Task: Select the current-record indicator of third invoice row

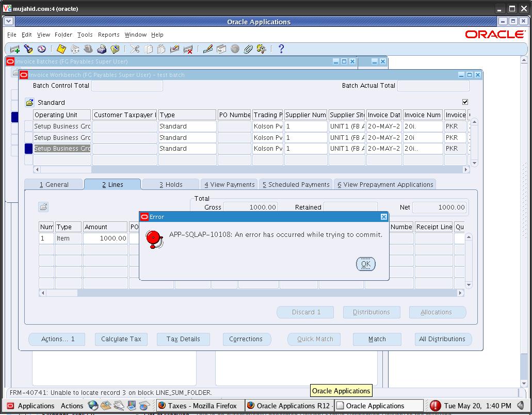Action: point(28,149)
